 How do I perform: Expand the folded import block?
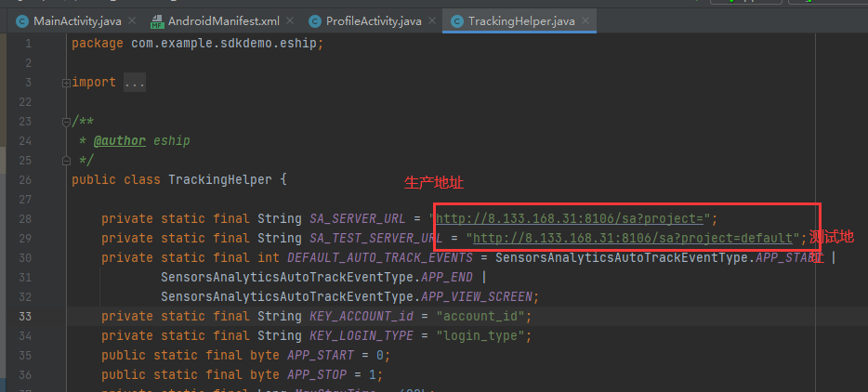click(x=66, y=83)
